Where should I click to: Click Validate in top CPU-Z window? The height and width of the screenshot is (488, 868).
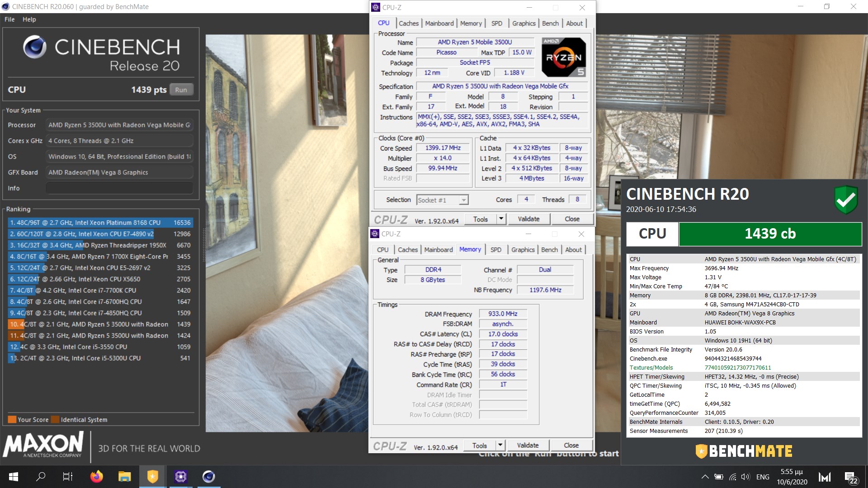pyautogui.click(x=528, y=219)
